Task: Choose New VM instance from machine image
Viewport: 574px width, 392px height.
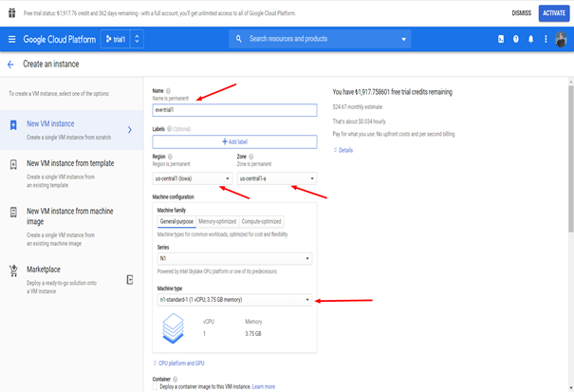Action: [71, 227]
